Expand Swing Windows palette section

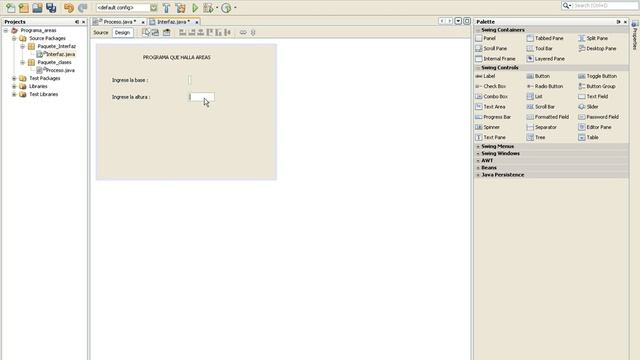coord(478,153)
